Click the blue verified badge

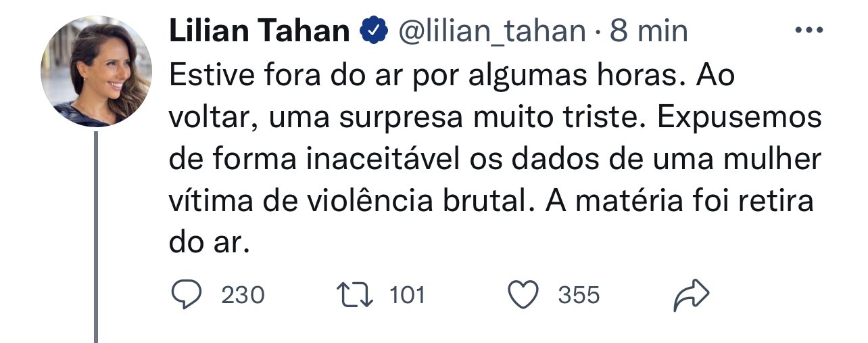374,30
